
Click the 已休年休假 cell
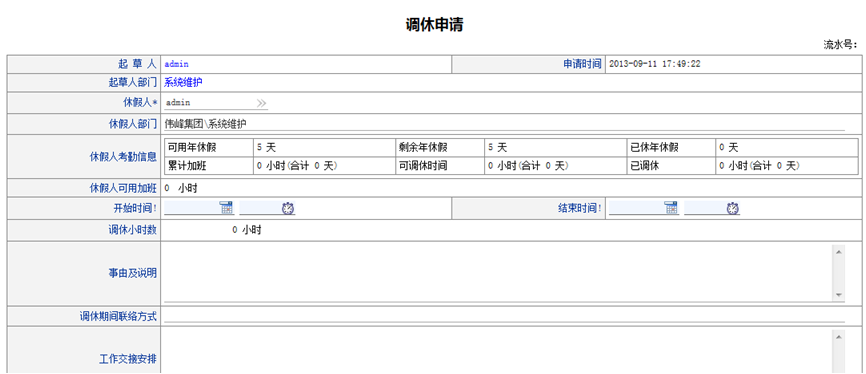(672, 148)
